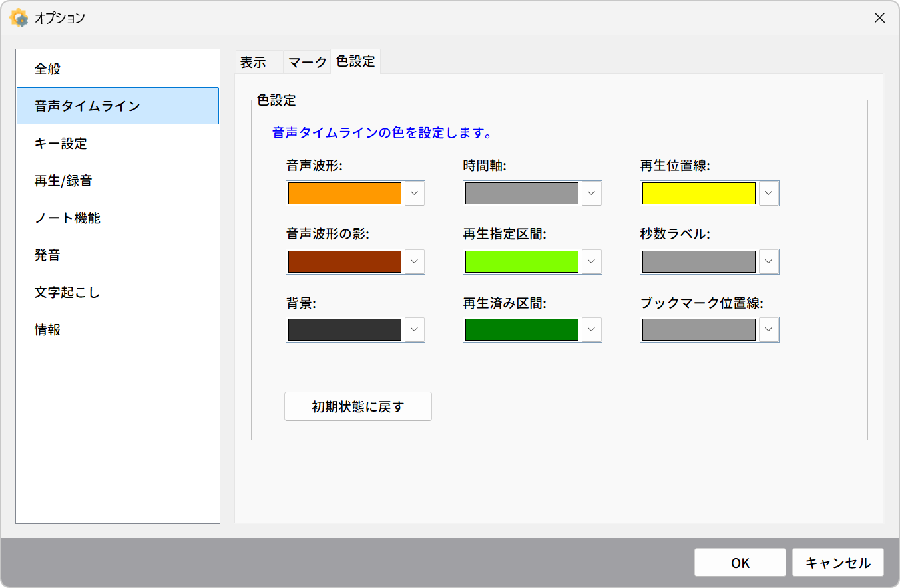900x588 pixels.
Task: Close the オプション dialog window
Action: 879,18
